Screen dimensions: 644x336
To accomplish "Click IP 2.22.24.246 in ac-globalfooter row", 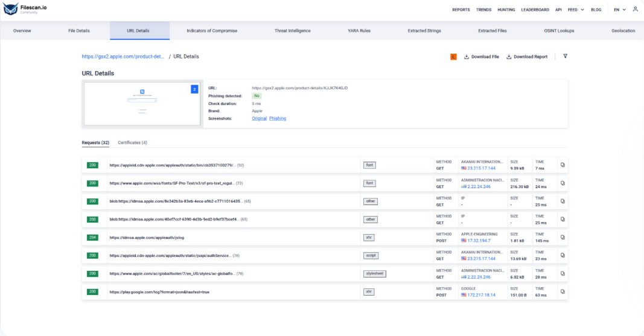I will [x=479, y=277].
